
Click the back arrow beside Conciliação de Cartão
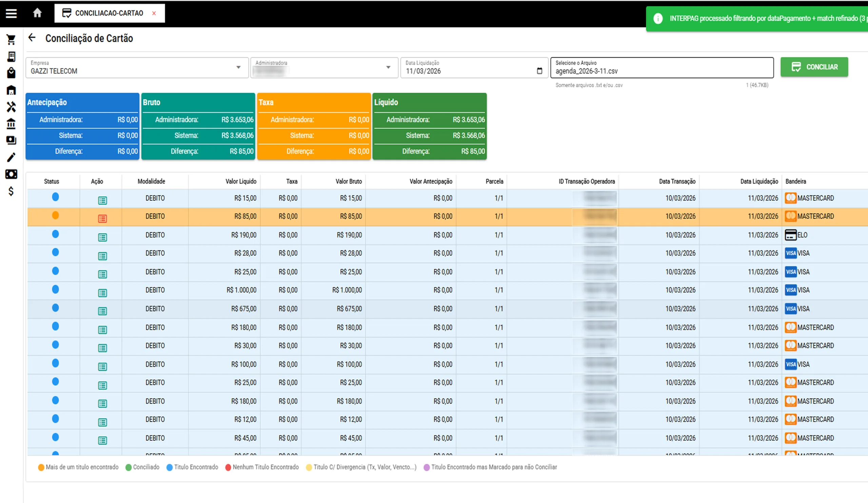[32, 38]
